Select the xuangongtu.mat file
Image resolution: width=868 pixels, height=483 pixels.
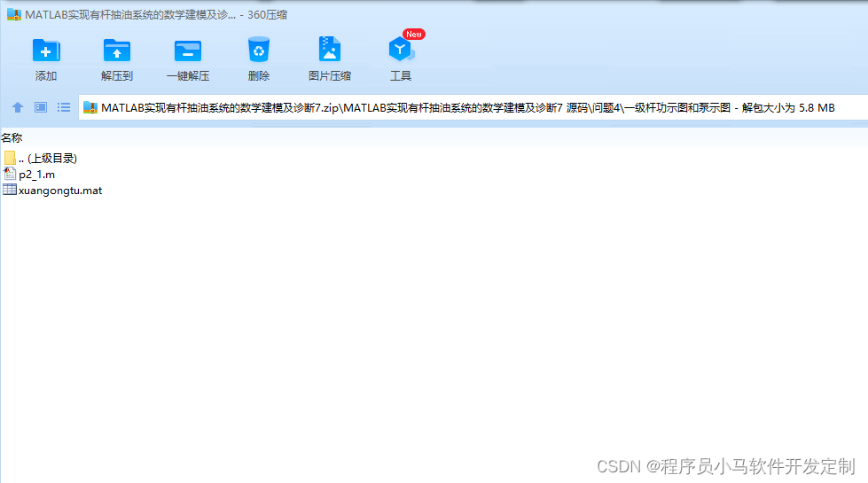pos(52,191)
